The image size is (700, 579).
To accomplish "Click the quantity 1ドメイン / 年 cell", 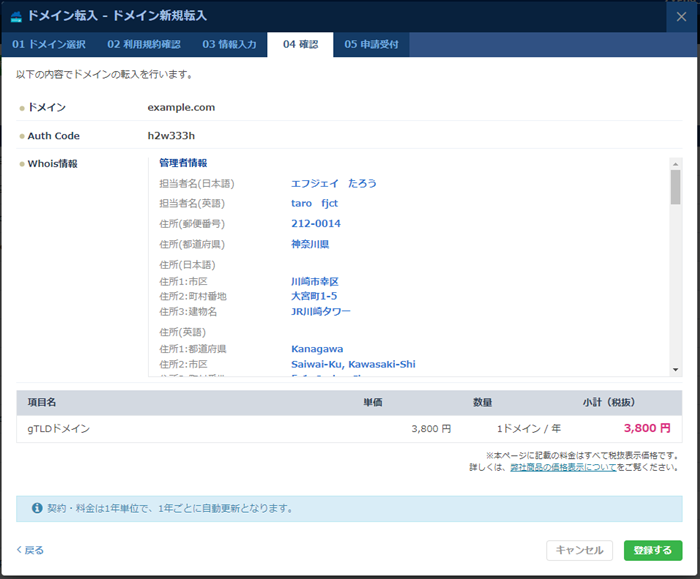I will pos(529,429).
